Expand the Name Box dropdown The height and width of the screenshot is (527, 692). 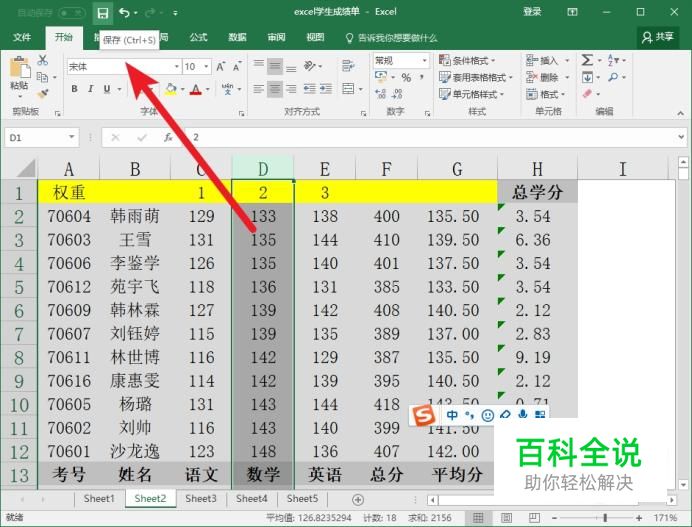pyautogui.click(x=71, y=137)
